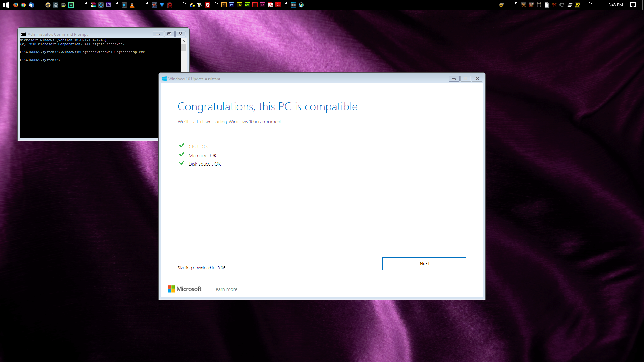Screen dimensions: 644x362
Task: Launch WinRAR from the toolbar
Action: (93, 5)
